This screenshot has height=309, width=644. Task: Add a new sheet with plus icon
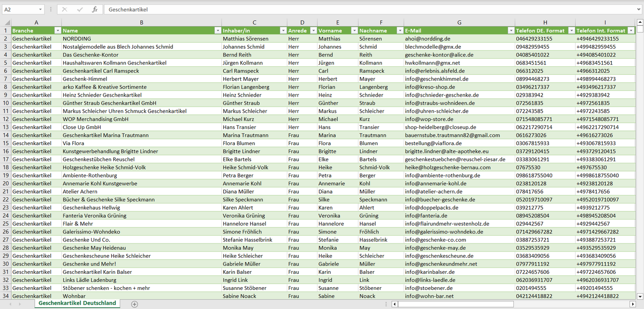[x=135, y=304]
